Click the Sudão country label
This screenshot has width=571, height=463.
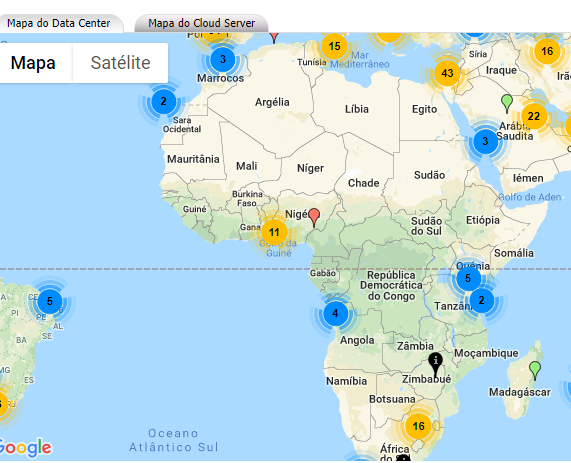click(429, 175)
